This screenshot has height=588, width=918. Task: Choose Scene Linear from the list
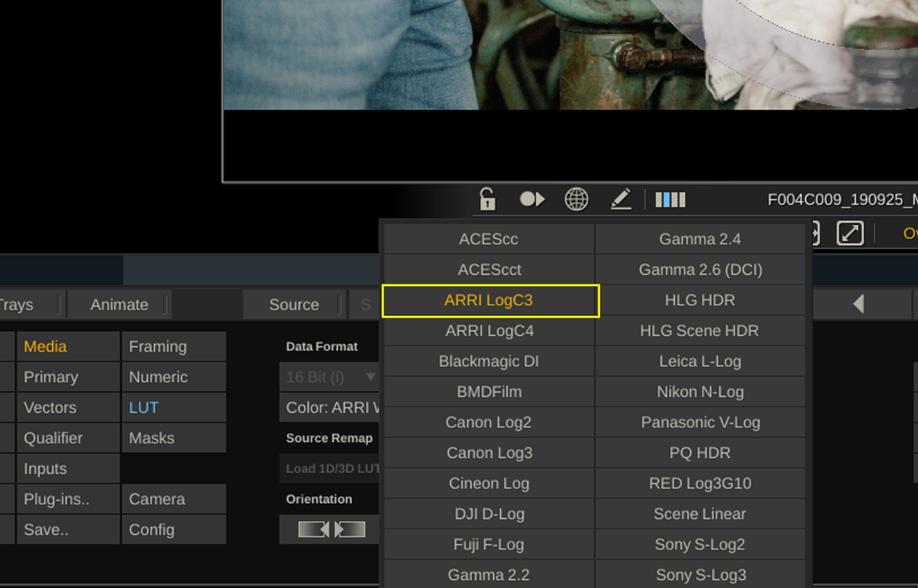point(700,514)
